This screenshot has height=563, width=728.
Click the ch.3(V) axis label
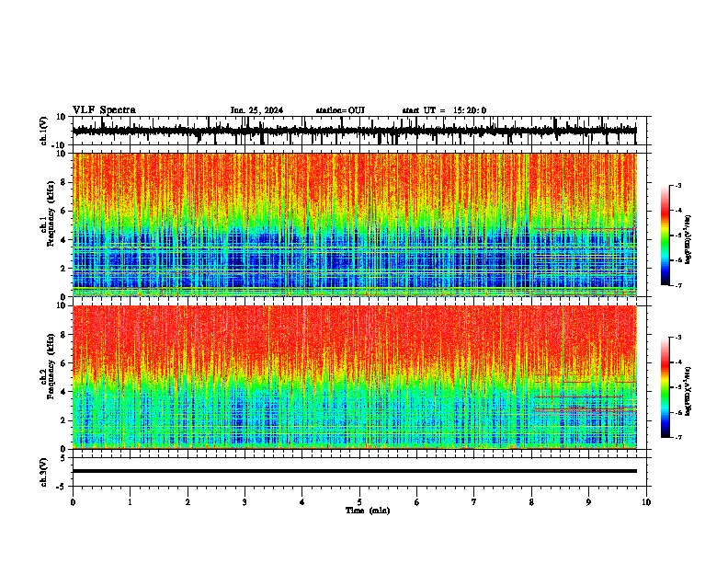(44, 472)
